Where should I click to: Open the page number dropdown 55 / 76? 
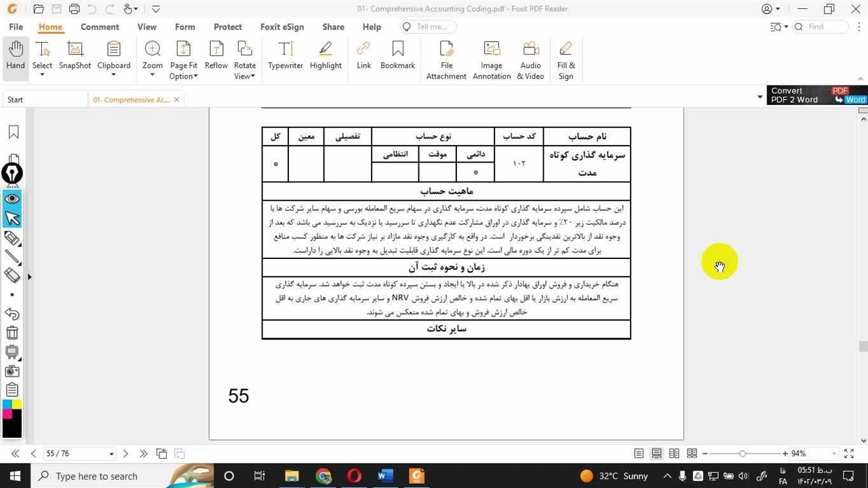111,453
